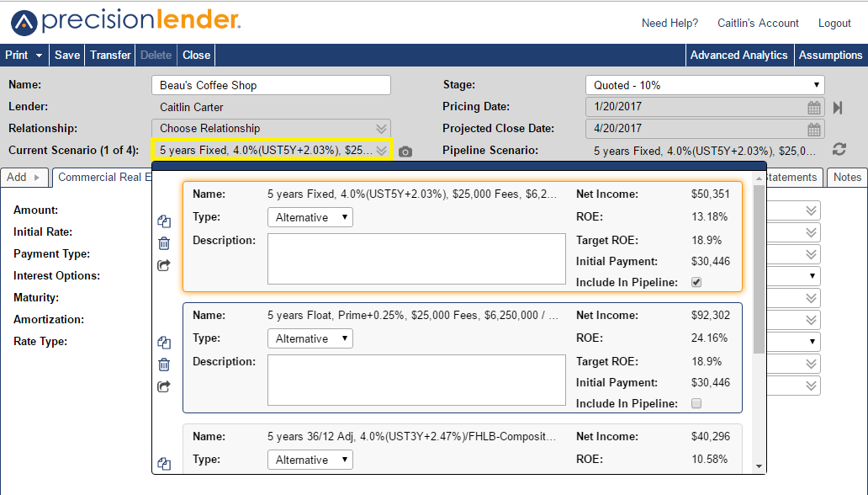Image resolution: width=868 pixels, height=495 pixels.
Task: Delete the 5 years Float scenario
Action: (164, 365)
